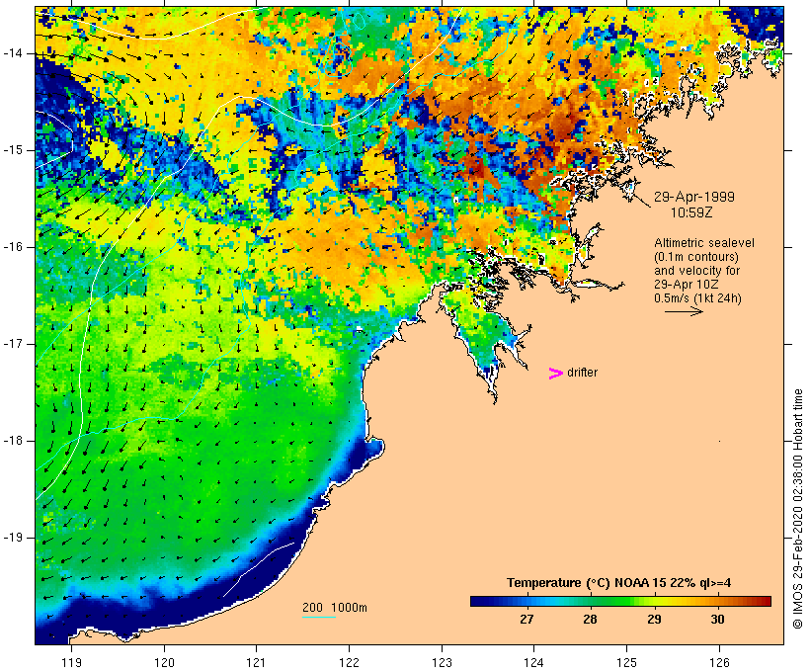This screenshot has height=672, width=810.
Task: Click the '0.5m/s (1kt 24h)' scale text
Action: point(698,298)
